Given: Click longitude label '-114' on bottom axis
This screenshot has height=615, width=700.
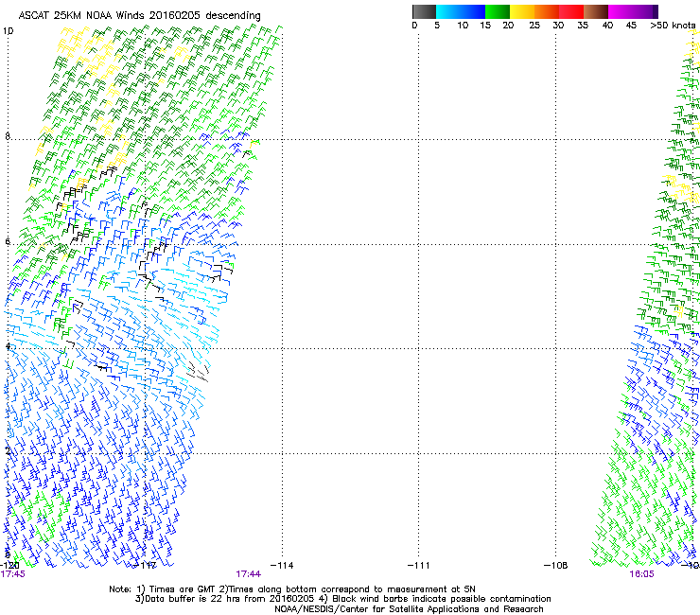Looking at the screenshot, I should (282, 566).
